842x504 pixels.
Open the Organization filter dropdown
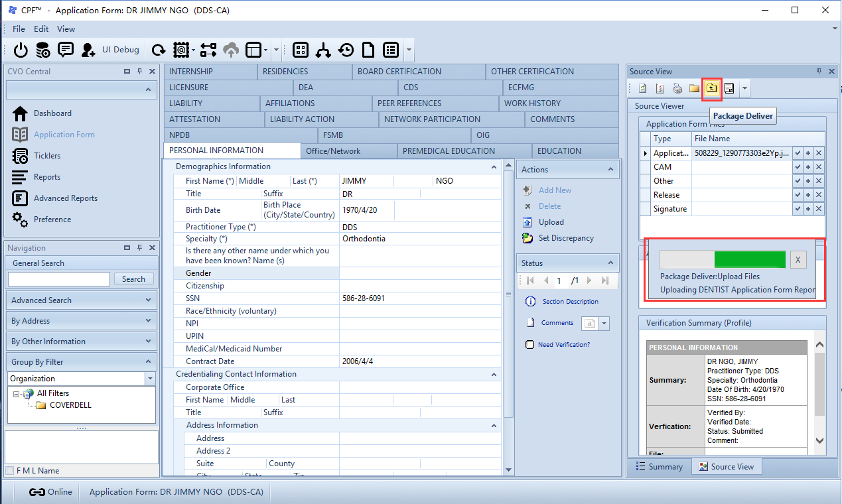[150, 379]
